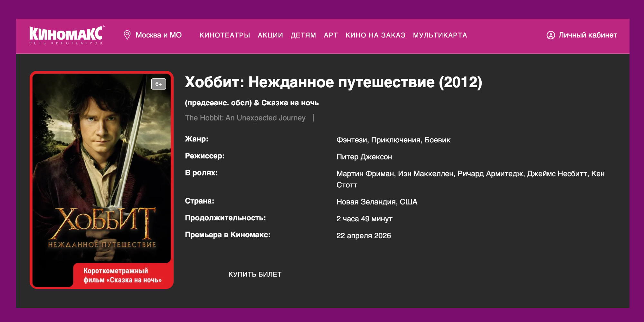Choose the Фэнтези genre
The width and height of the screenshot is (644, 322).
(352, 140)
